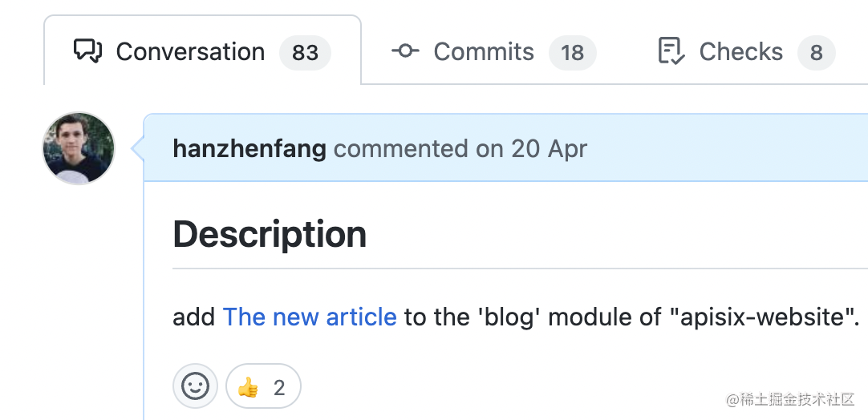The height and width of the screenshot is (420, 868).
Task: Click the Conversation speech bubbles icon
Action: (87, 51)
